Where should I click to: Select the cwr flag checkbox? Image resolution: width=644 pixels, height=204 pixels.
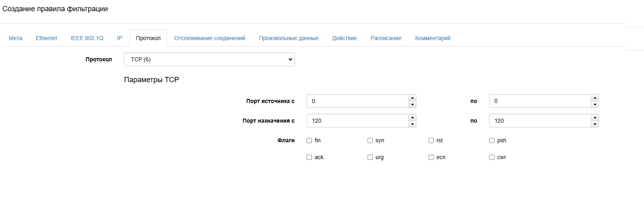click(492, 158)
